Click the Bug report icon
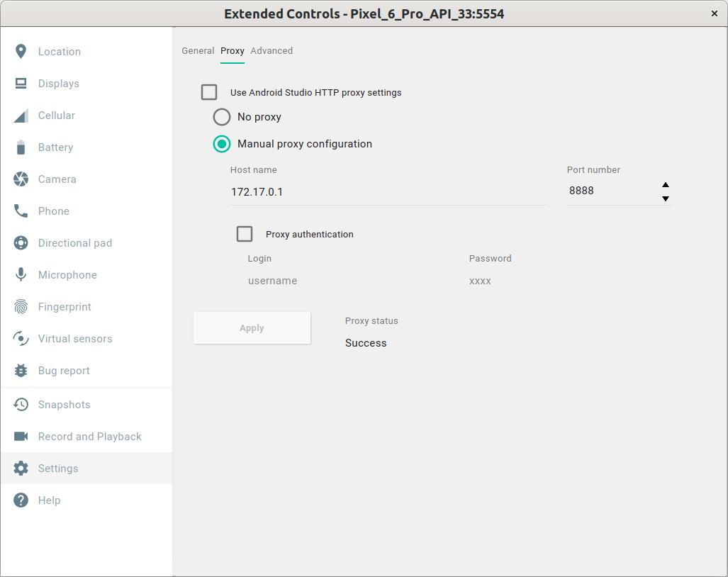Image resolution: width=728 pixels, height=577 pixels. 63,370
